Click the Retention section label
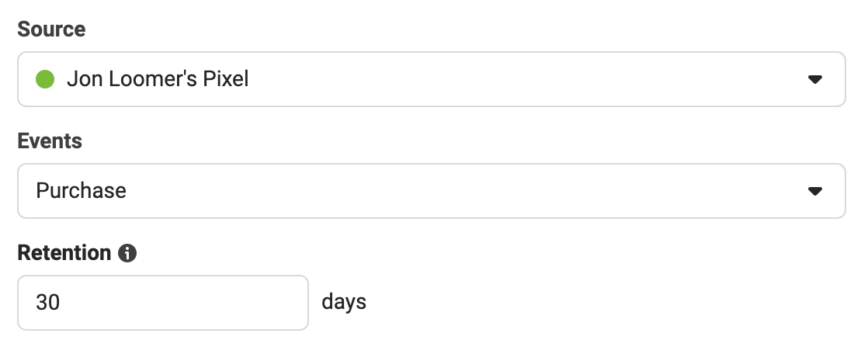The width and height of the screenshot is (868, 340). (x=64, y=253)
